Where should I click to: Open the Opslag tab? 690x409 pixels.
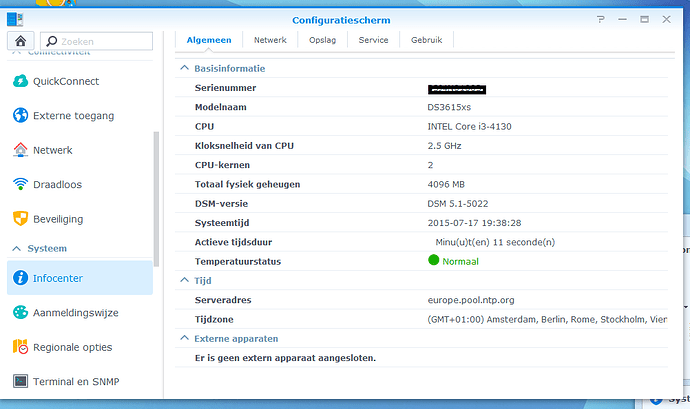[323, 40]
